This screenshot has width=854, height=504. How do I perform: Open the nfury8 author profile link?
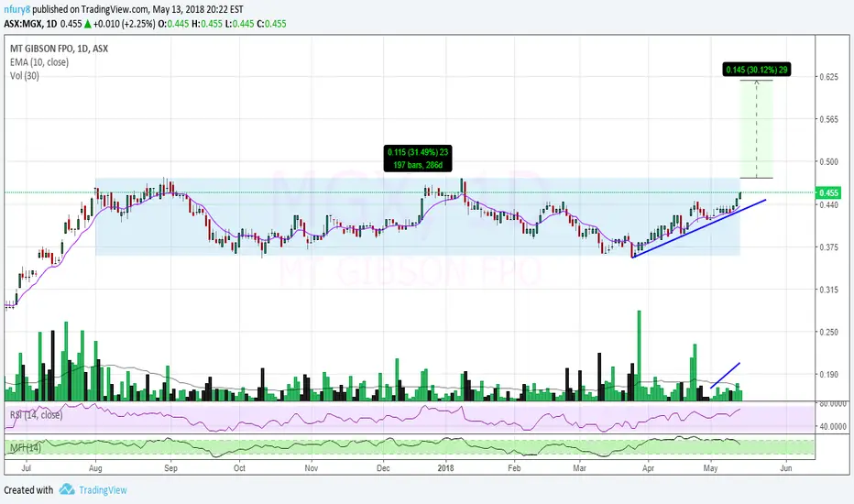[16, 9]
